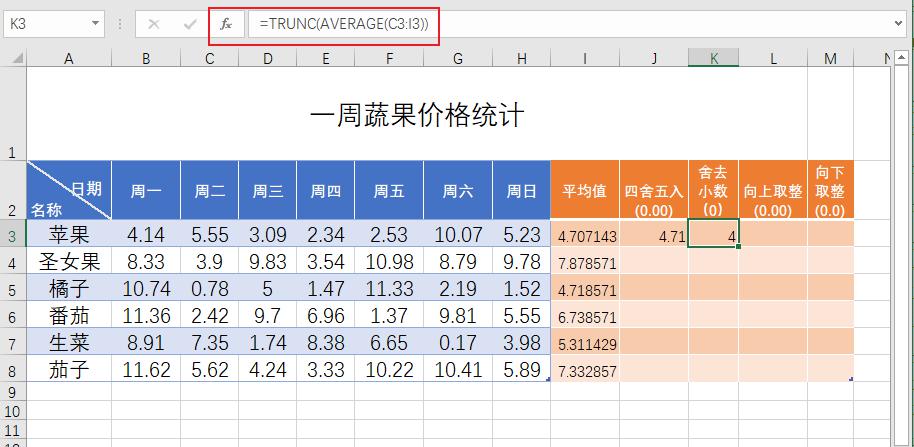The height and width of the screenshot is (447, 914).
Task: Select column M header
Action: click(x=831, y=58)
